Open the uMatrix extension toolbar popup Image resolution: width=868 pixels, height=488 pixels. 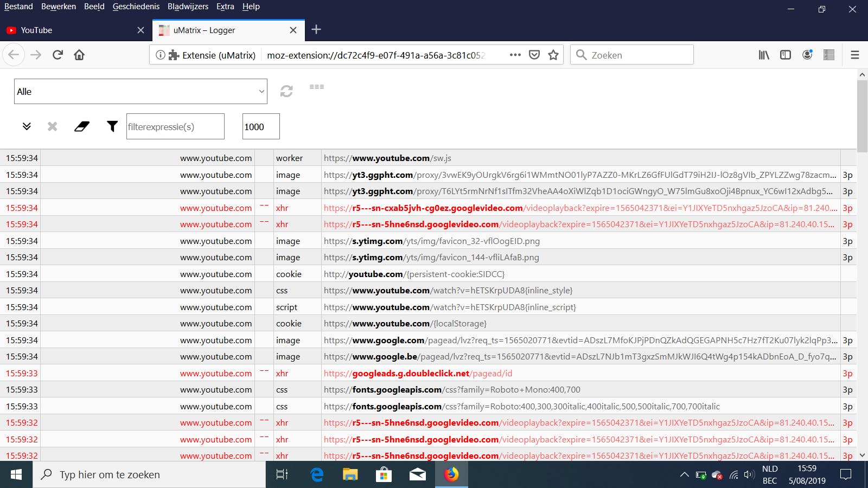[x=829, y=55]
